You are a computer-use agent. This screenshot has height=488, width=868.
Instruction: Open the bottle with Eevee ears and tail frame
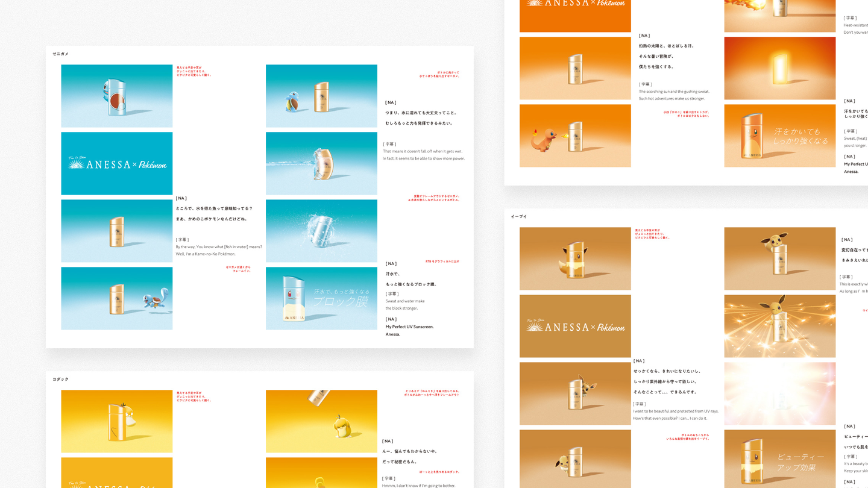tap(575, 258)
